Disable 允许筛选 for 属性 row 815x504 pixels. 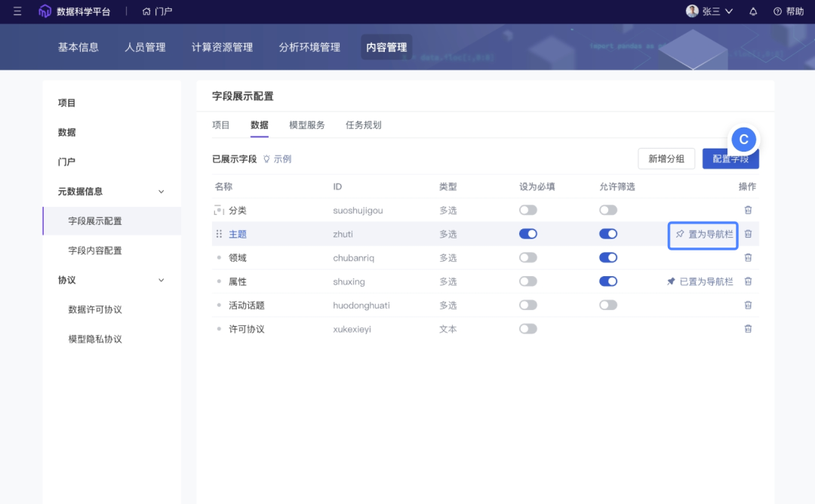pyautogui.click(x=608, y=281)
